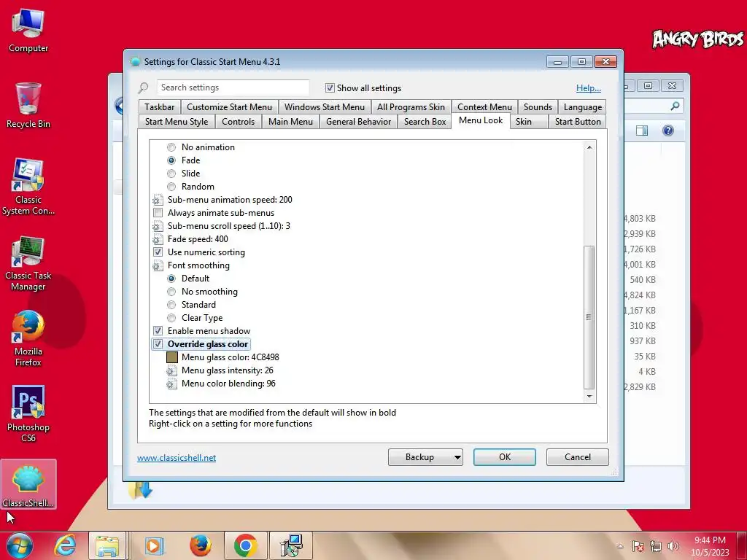Viewport: 747px width, 560px height.
Task: Click the volume speaker tray icon
Action: 673,546
